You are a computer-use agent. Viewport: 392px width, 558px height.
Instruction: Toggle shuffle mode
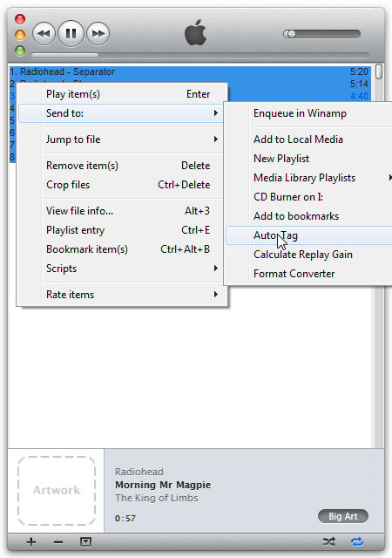point(329,542)
